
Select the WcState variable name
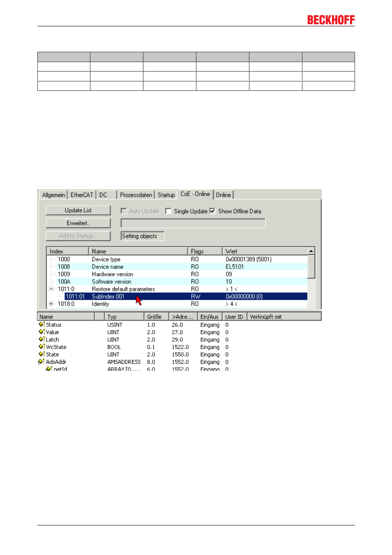[x=56, y=347]
